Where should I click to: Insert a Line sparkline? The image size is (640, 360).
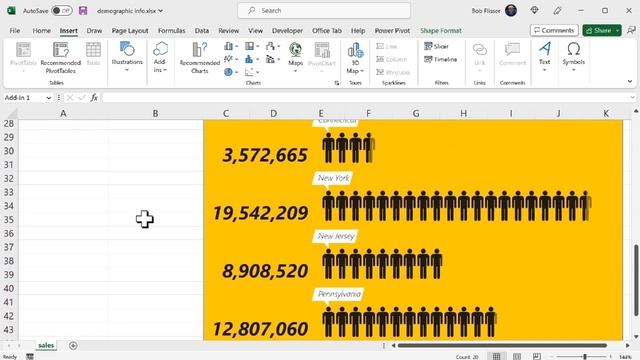[387, 46]
